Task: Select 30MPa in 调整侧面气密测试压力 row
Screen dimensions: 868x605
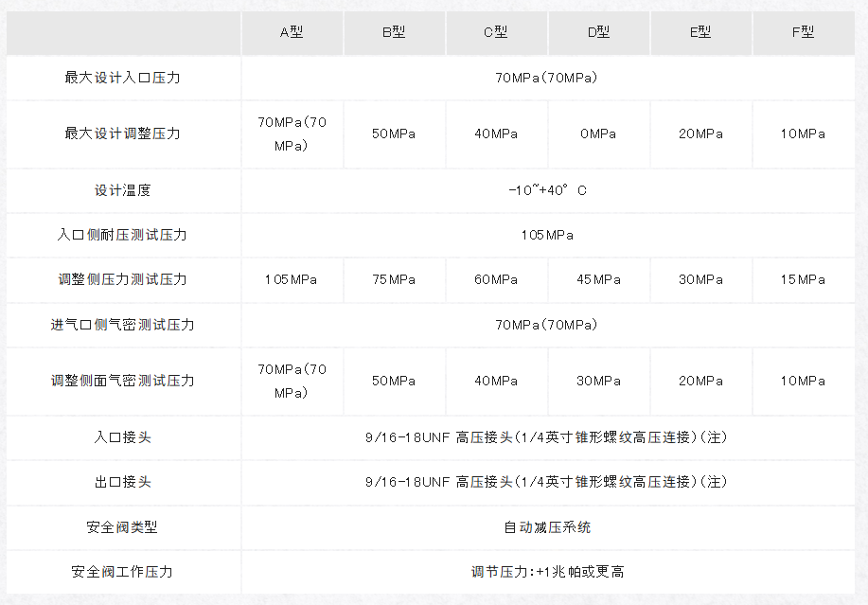Action: point(598,381)
